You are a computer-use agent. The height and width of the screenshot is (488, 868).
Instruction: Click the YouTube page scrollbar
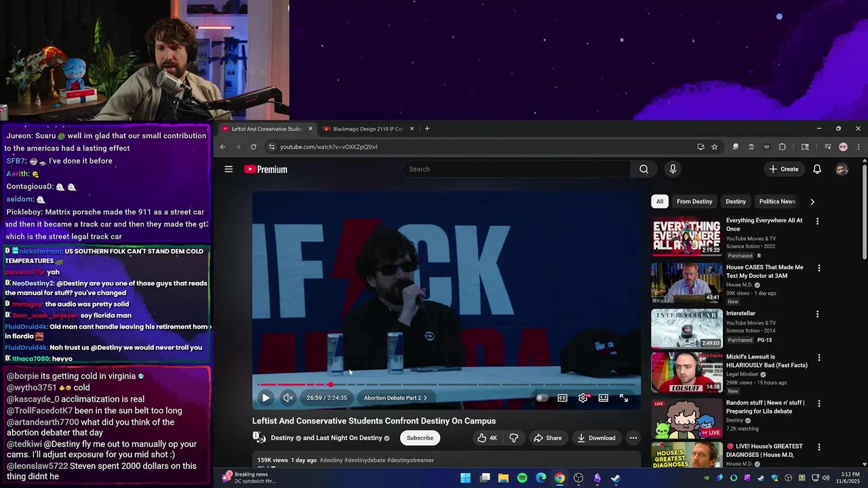click(x=865, y=211)
